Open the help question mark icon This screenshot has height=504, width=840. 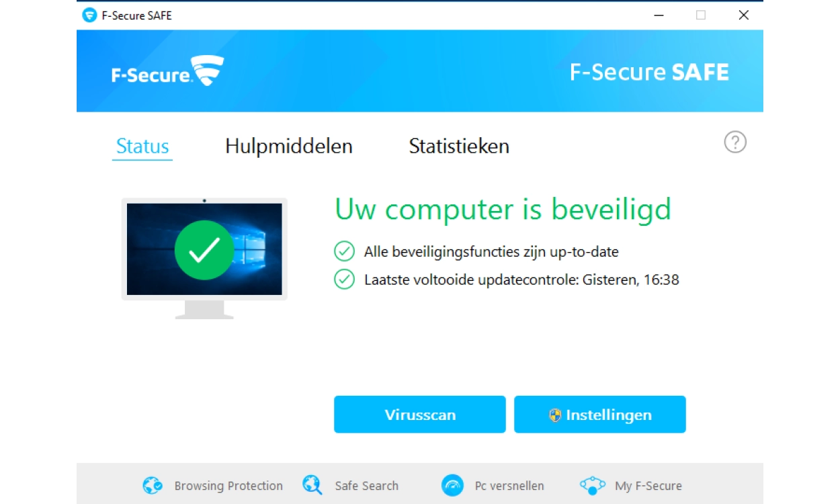coord(735,142)
